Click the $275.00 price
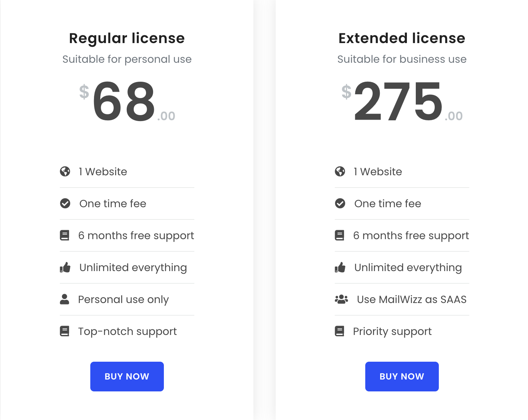The image size is (528, 420). (402, 101)
